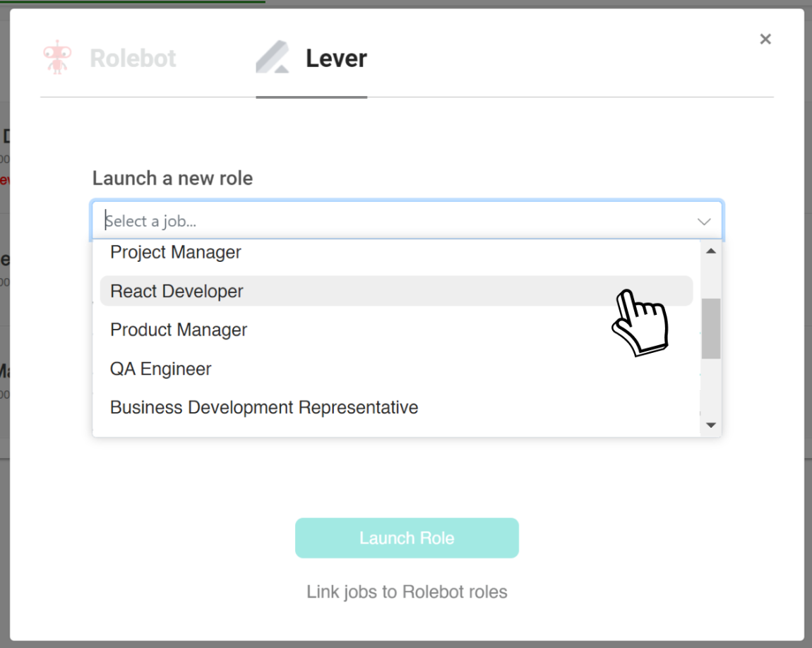Switch to the Lever tab

[x=311, y=58]
